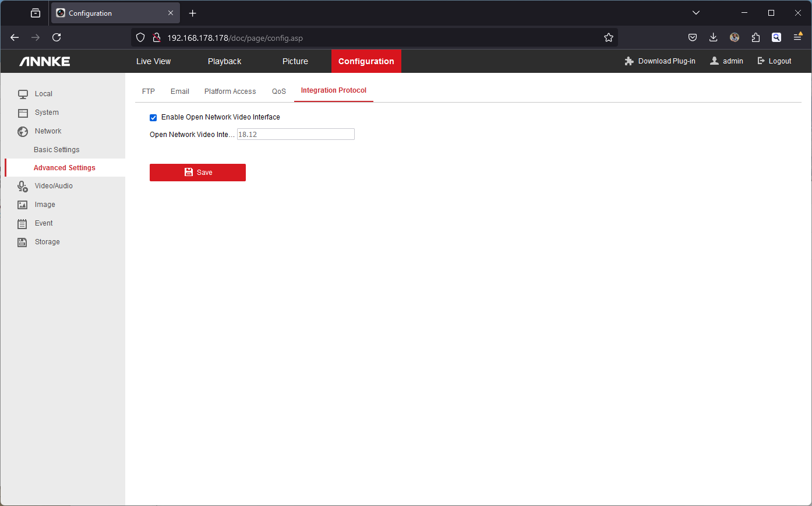The width and height of the screenshot is (812, 506).
Task: Go to the Live View page
Action: 154,61
